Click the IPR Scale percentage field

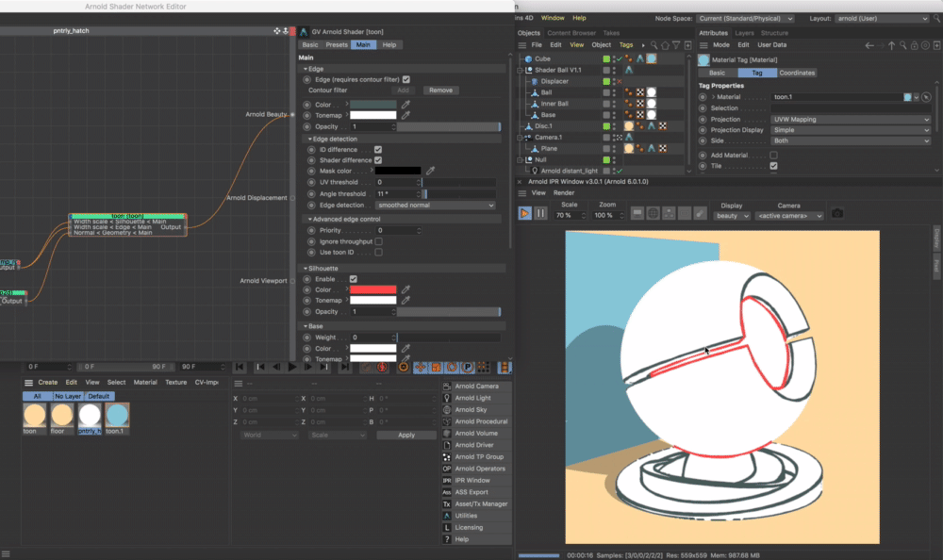(x=569, y=215)
